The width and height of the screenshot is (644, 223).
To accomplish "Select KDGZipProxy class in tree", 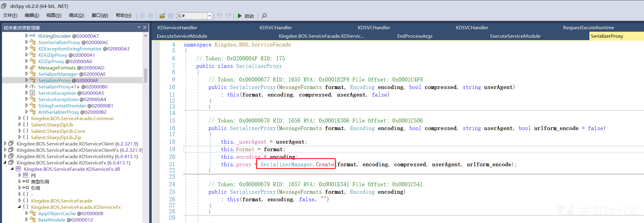I will (x=67, y=55).
